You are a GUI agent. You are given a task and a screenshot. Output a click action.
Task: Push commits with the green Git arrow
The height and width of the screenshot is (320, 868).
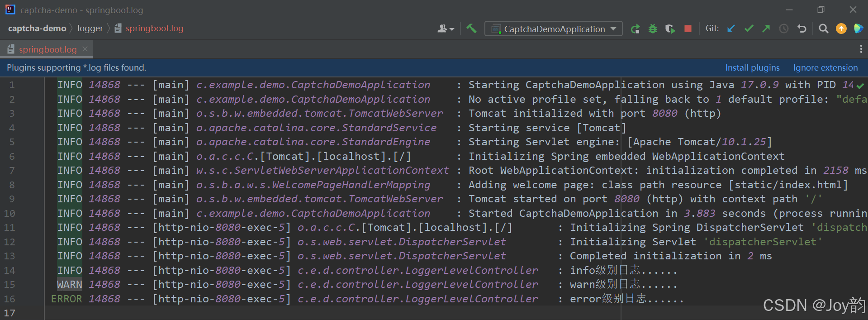coord(766,29)
